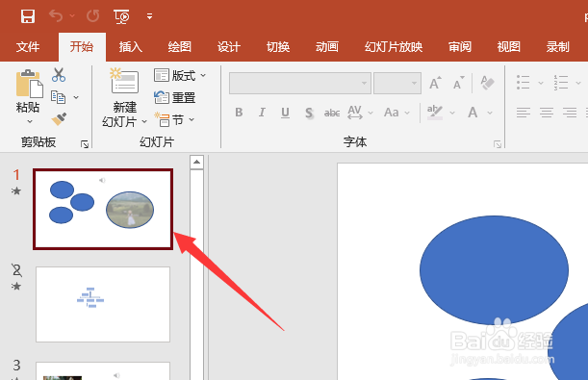Click the Increase Font Size icon
The image size is (588, 380).
[435, 83]
